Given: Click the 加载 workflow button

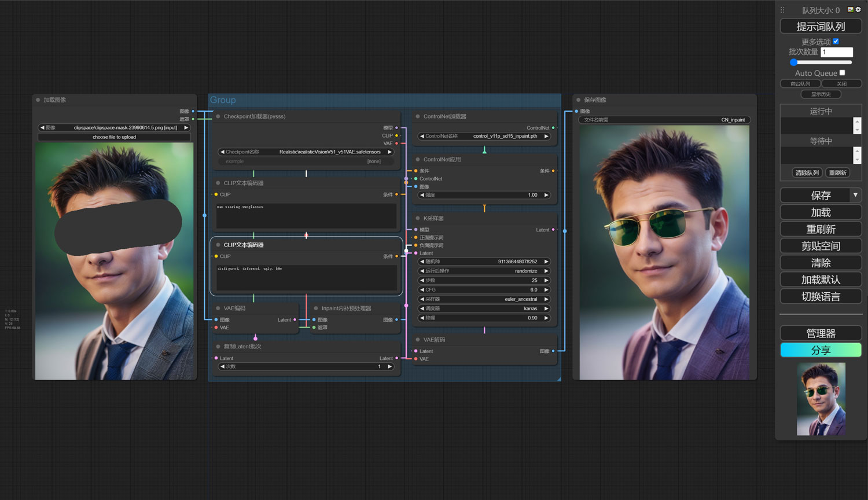Looking at the screenshot, I should [x=821, y=212].
